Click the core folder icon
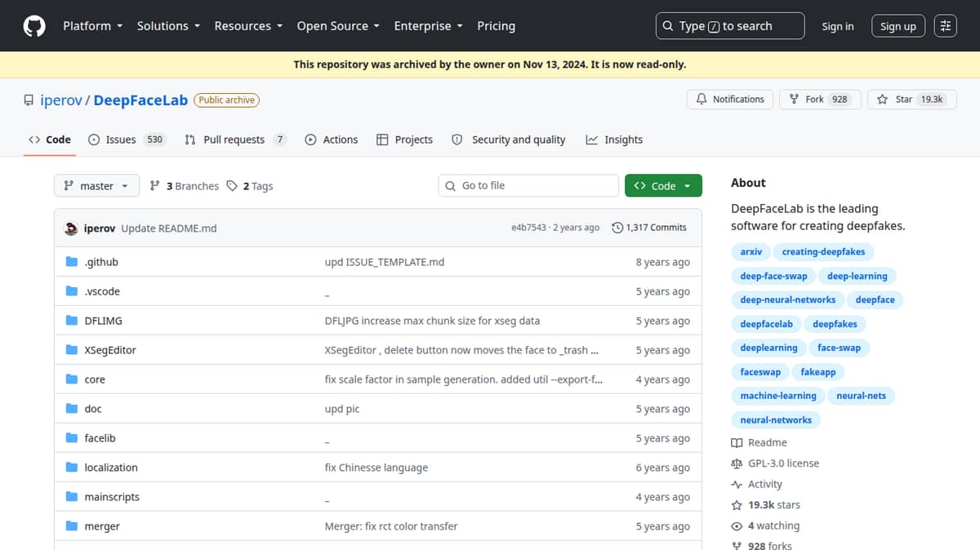The height and width of the screenshot is (550, 980). pyautogui.click(x=72, y=379)
